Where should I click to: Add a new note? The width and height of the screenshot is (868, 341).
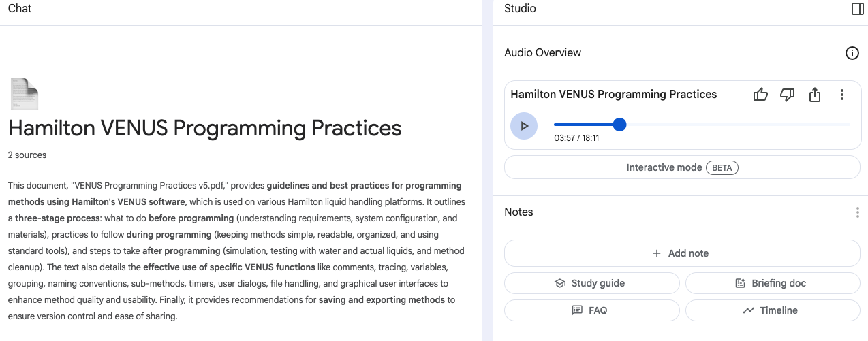coord(682,253)
